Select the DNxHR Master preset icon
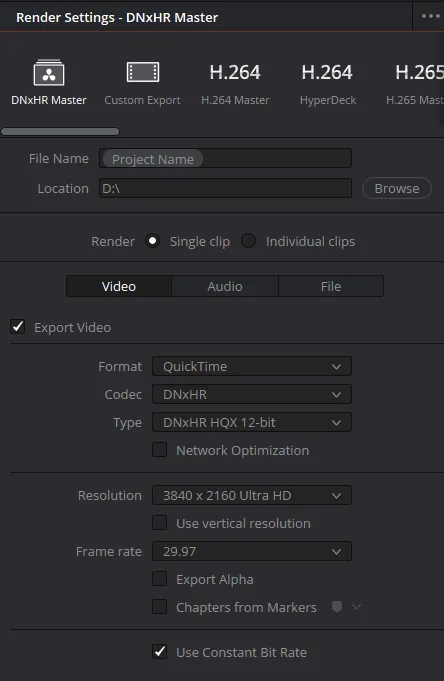Screen dimensions: 444x681 49,73
